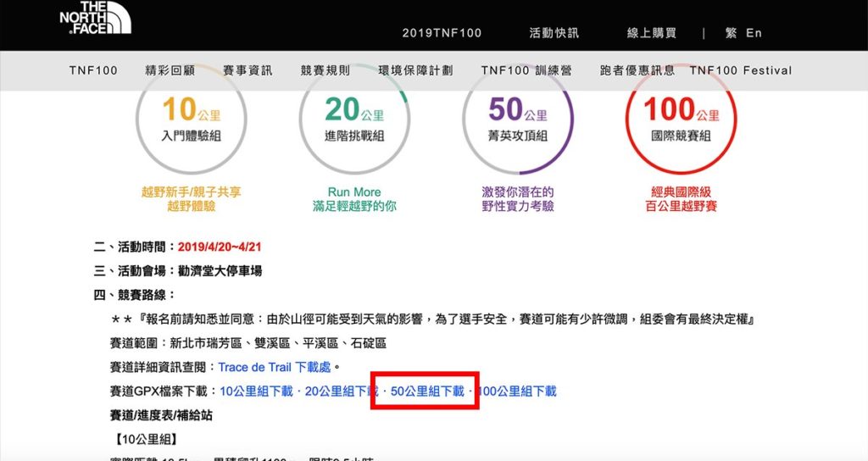Open 環境保障計劃 in sub-navigation

(x=415, y=71)
